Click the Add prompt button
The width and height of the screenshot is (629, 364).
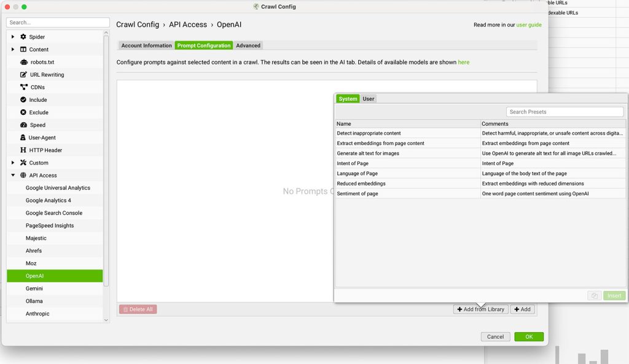coord(522,309)
